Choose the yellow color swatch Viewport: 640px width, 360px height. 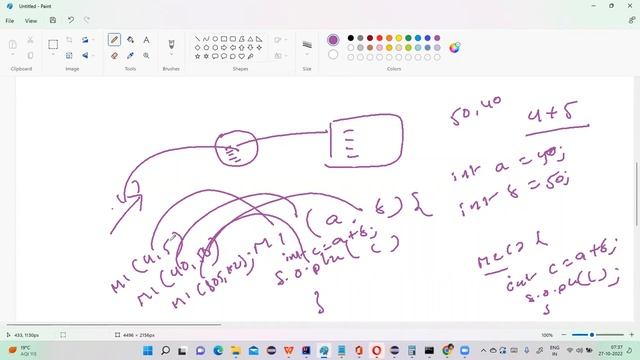[x=399, y=38]
